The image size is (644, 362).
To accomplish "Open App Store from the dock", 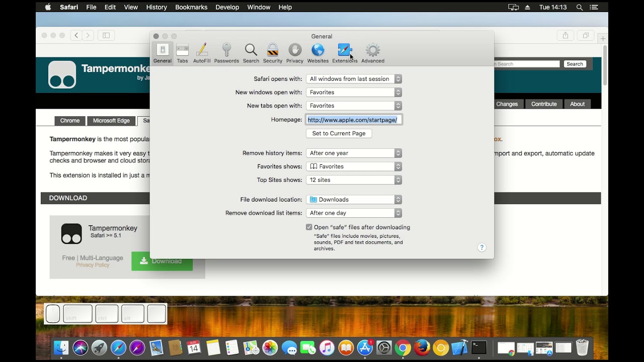I will (365, 347).
